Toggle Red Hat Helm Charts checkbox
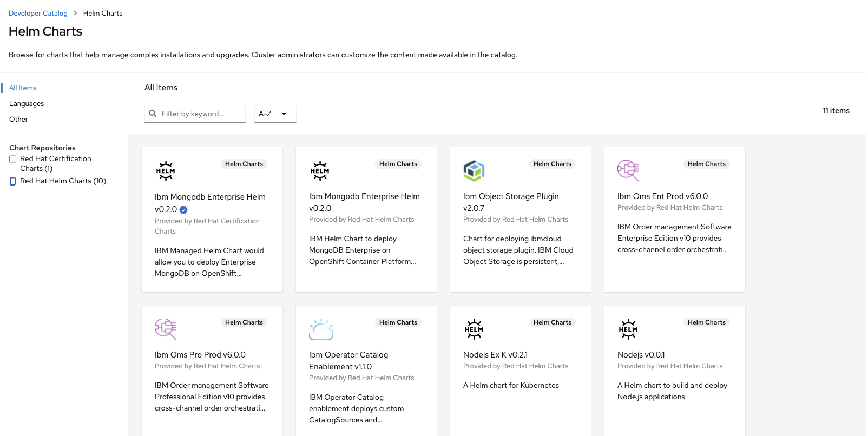 tap(13, 181)
